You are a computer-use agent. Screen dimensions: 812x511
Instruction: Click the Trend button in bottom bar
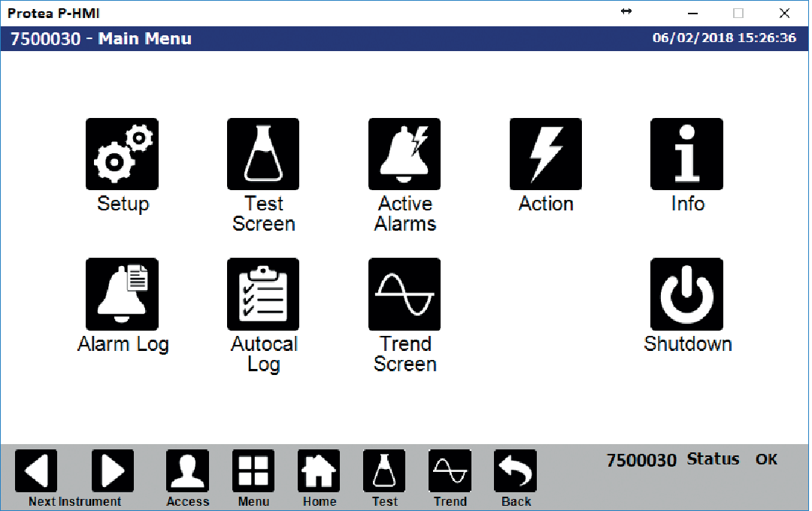[450, 471]
